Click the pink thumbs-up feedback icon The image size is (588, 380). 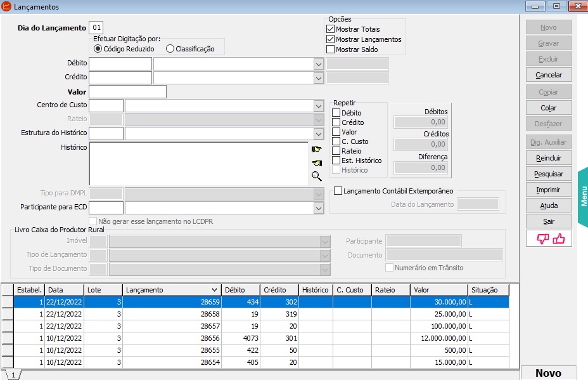[558, 239]
